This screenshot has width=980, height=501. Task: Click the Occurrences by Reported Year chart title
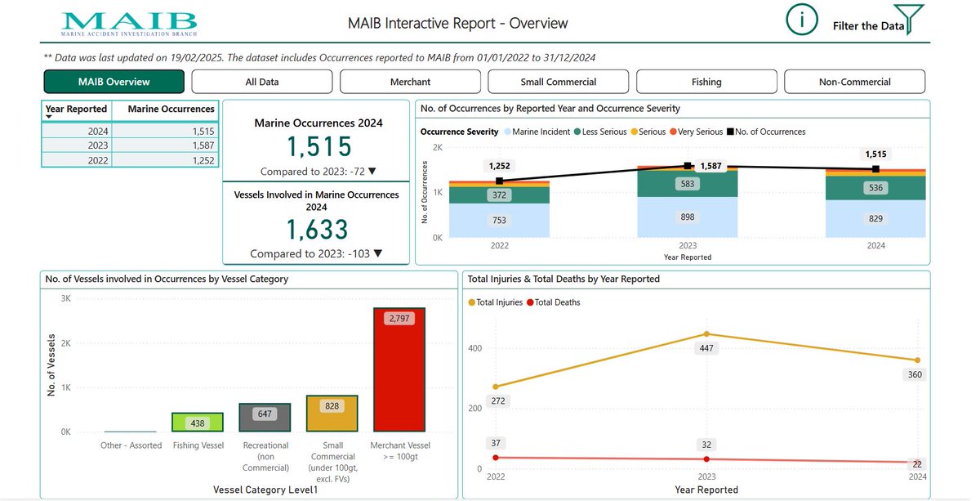[550, 108]
